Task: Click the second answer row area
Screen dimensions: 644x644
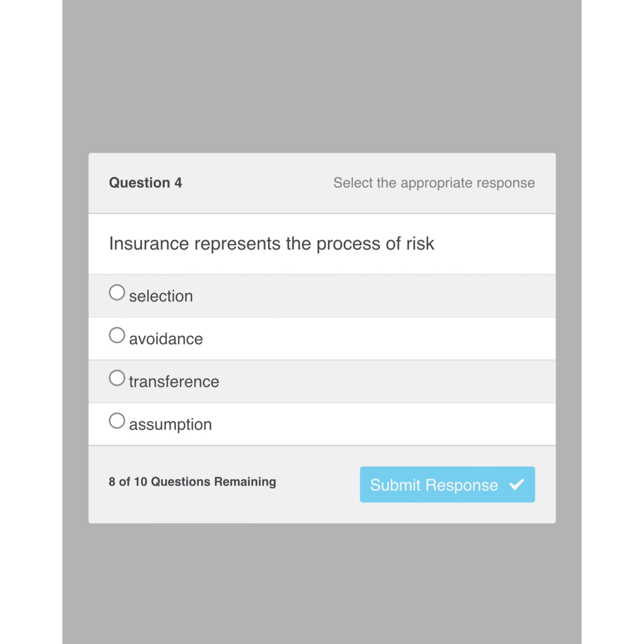Action: [x=322, y=338]
